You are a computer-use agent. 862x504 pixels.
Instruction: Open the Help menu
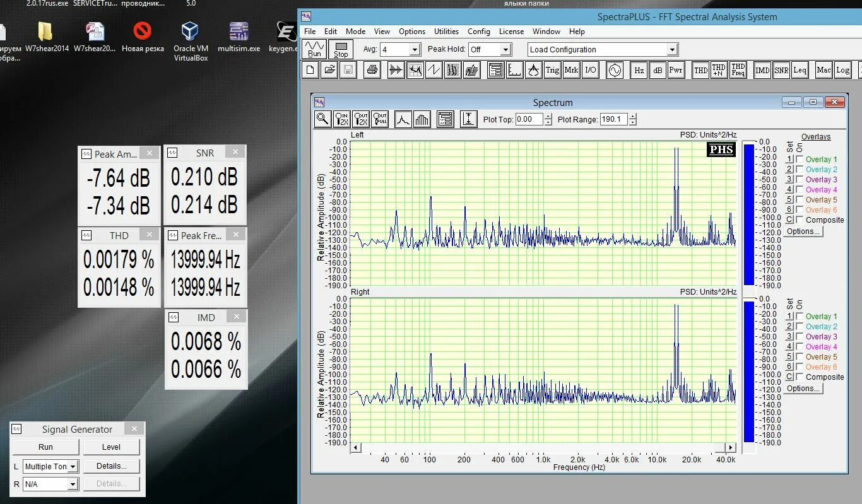tap(577, 32)
